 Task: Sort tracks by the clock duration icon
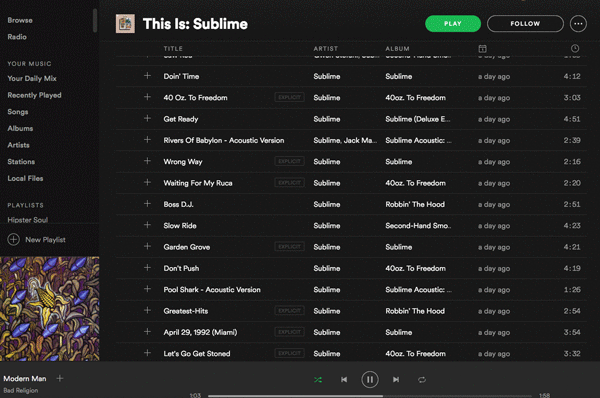point(575,48)
